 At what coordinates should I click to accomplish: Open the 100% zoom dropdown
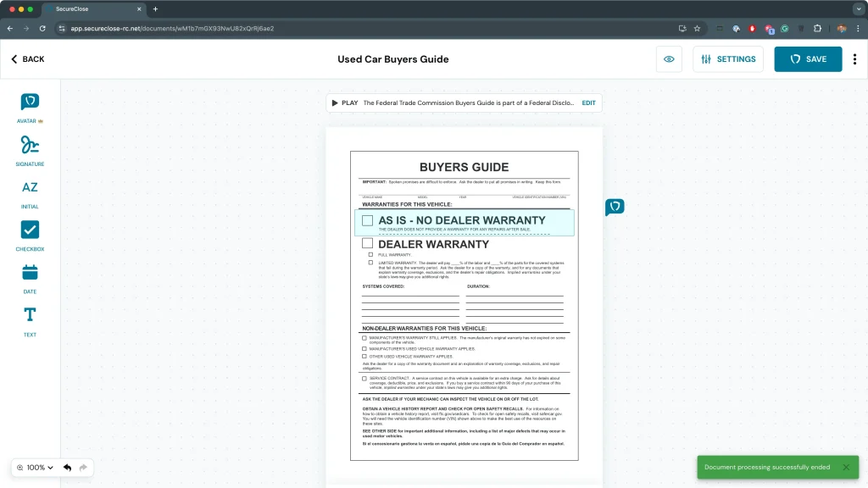coord(35,468)
